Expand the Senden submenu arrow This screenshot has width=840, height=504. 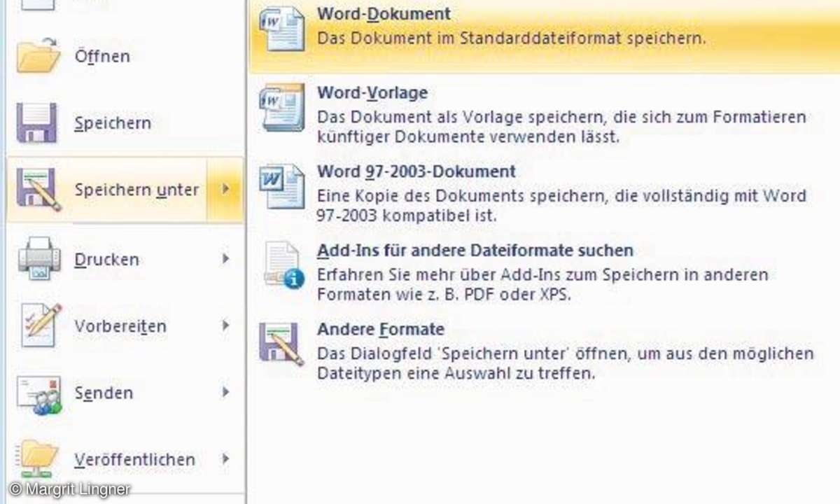pos(225,393)
